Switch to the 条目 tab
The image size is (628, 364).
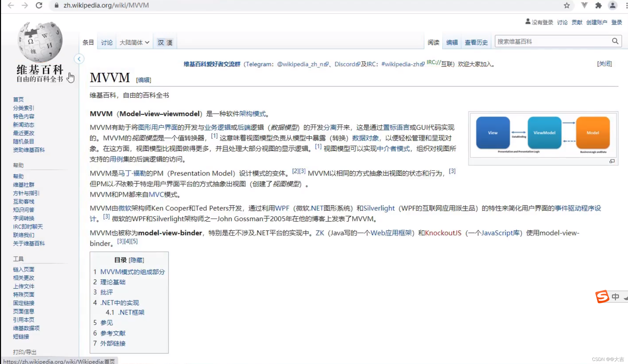(x=88, y=42)
